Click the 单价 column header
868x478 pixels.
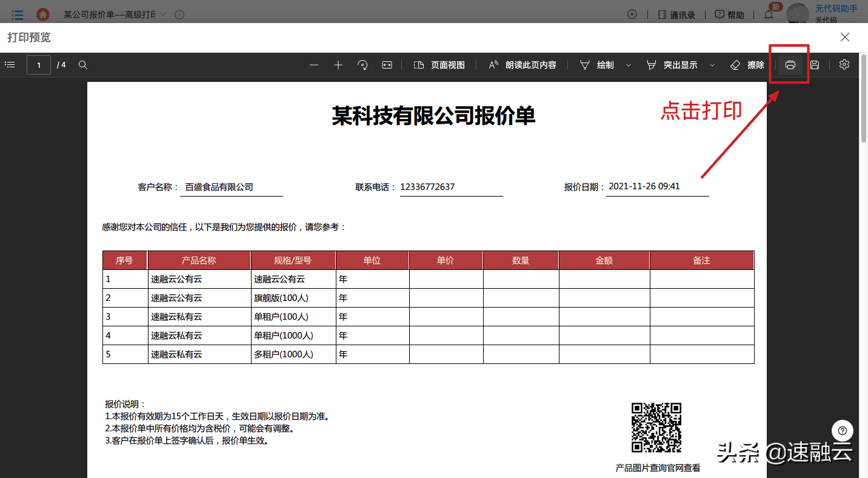(x=446, y=260)
